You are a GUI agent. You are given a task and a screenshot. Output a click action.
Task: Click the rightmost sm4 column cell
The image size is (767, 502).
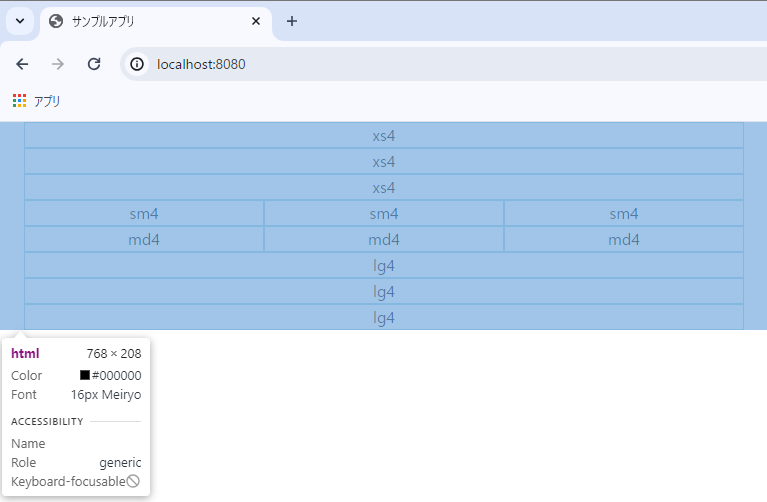624,214
